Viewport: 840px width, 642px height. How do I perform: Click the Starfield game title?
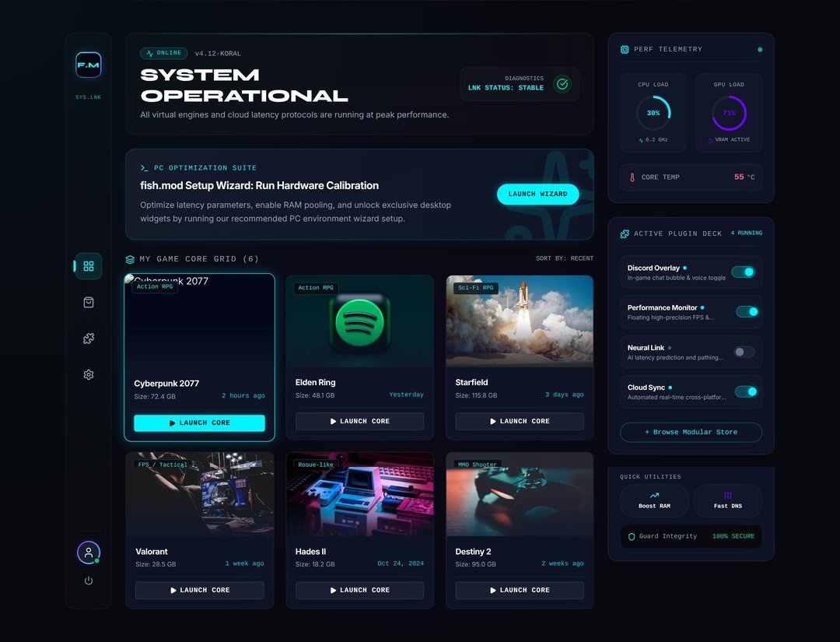[x=471, y=382]
